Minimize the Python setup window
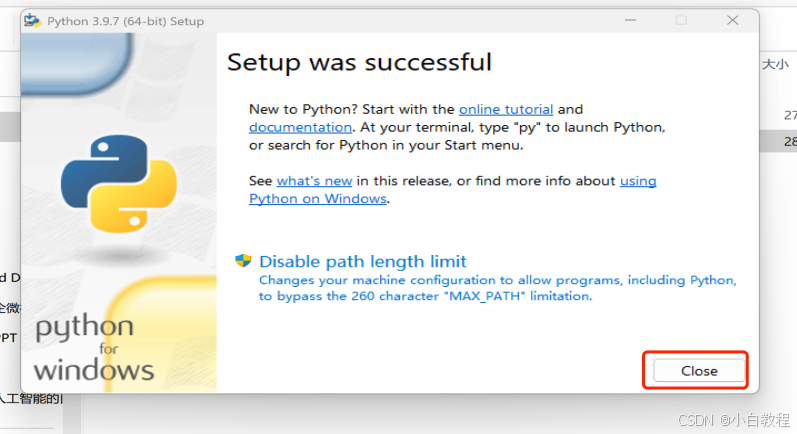Viewport: 797px width, 434px height. coord(631,20)
